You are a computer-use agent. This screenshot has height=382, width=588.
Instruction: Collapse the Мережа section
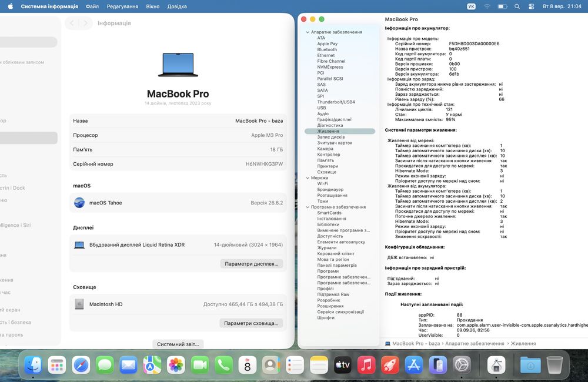(308, 178)
